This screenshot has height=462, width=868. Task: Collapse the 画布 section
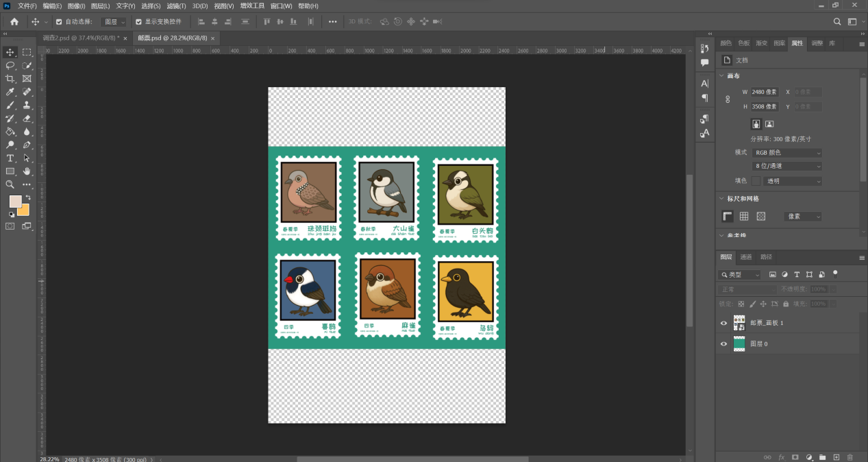point(721,75)
